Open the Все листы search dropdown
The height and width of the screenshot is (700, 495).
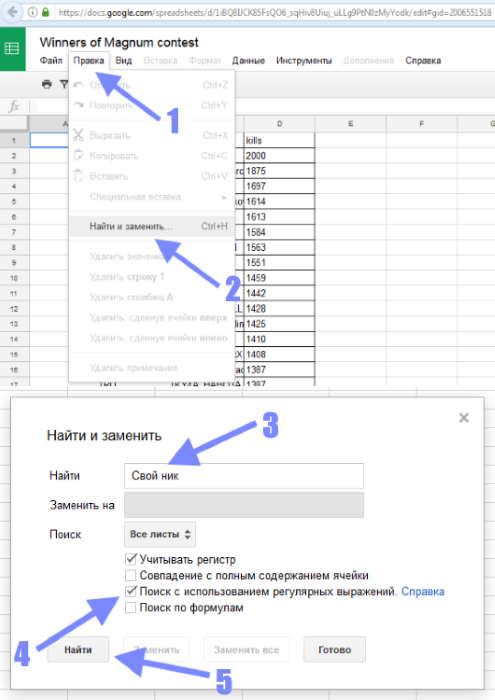click(160, 534)
